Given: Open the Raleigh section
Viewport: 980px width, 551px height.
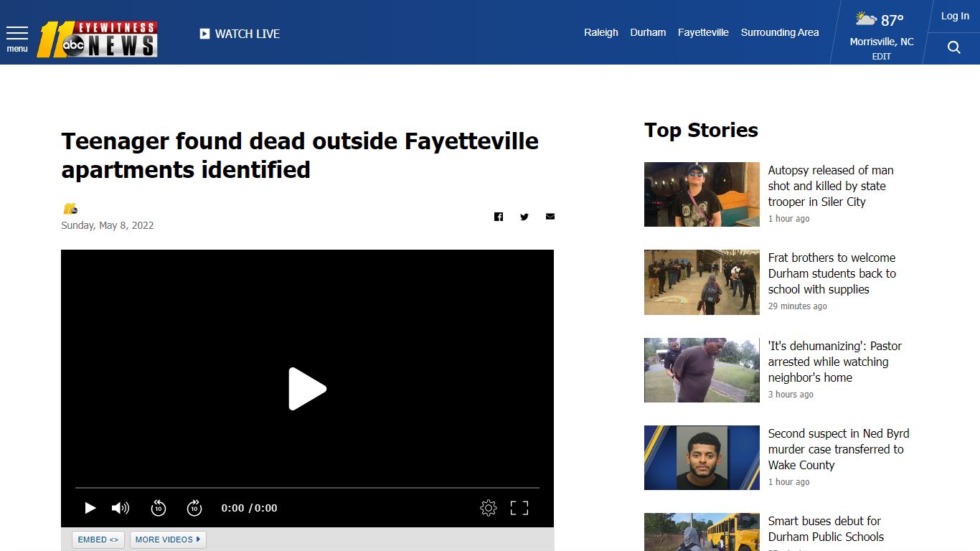Looking at the screenshot, I should pyautogui.click(x=601, y=32).
